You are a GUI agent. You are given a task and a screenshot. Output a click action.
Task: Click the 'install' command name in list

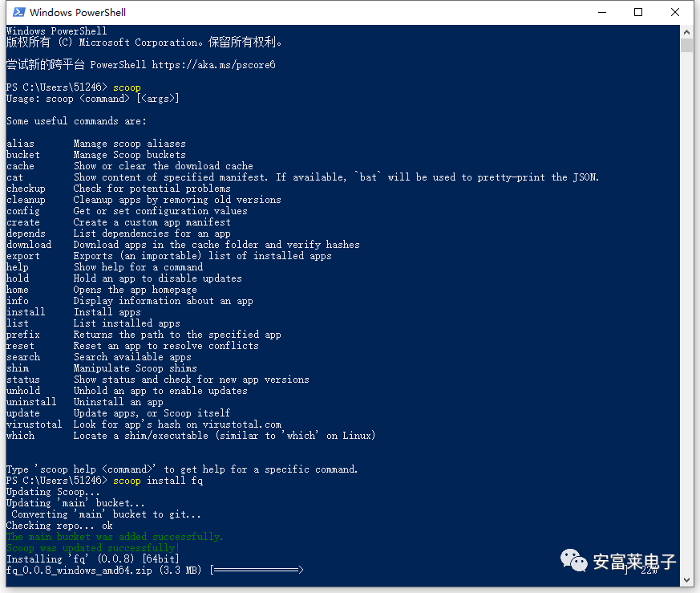(x=26, y=312)
